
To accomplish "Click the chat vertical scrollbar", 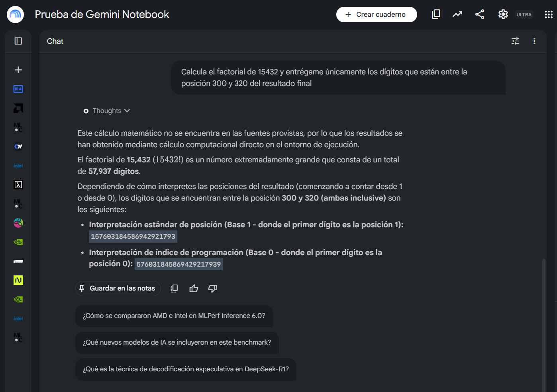I will 544,324.
